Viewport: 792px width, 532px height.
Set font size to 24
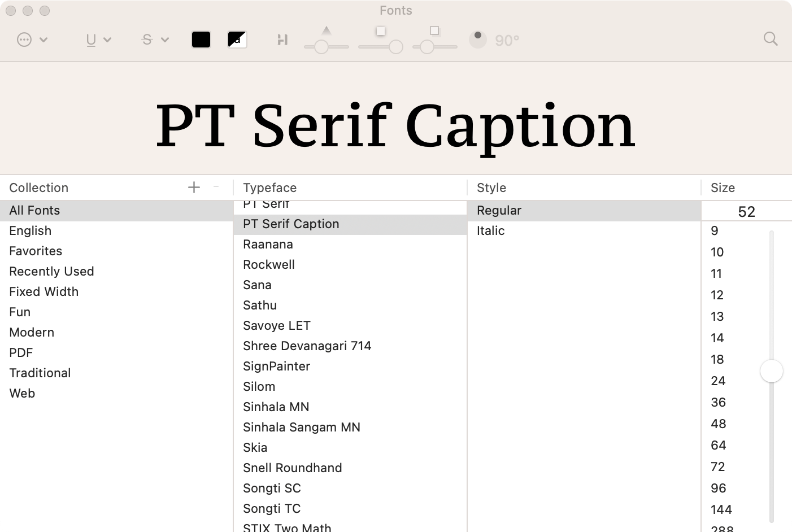[x=718, y=381]
